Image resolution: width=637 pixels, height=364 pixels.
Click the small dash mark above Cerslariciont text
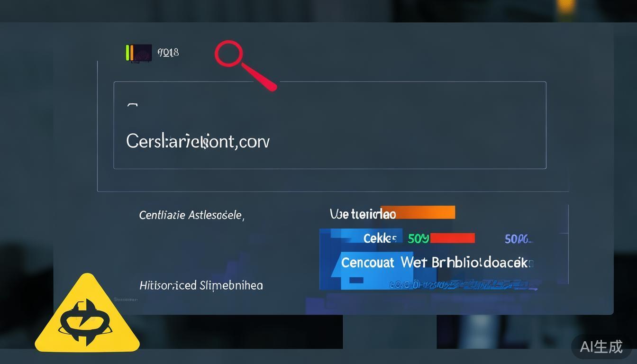[133, 105]
